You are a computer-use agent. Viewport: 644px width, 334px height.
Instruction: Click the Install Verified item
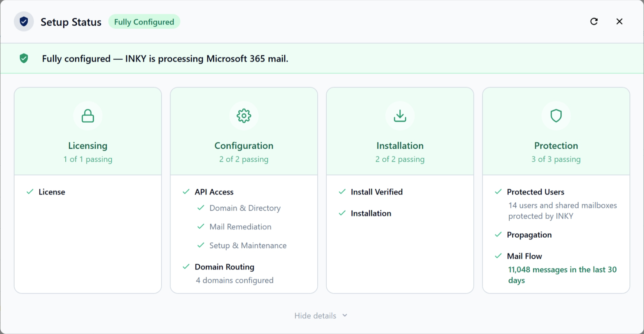tap(376, 192)
